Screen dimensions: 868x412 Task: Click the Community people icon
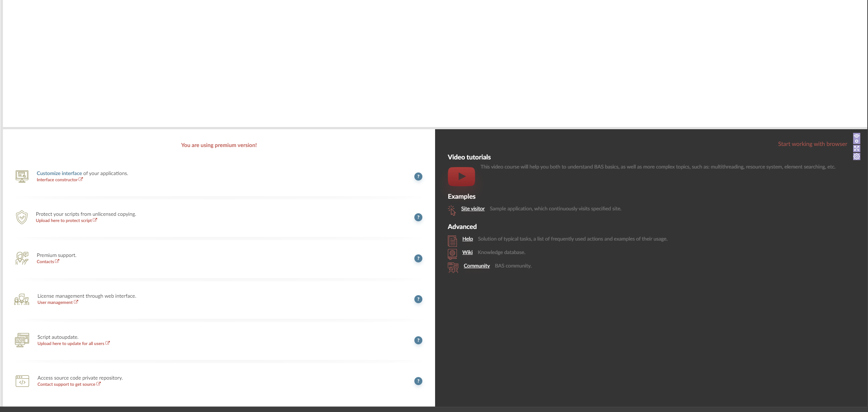pos(453,268)
